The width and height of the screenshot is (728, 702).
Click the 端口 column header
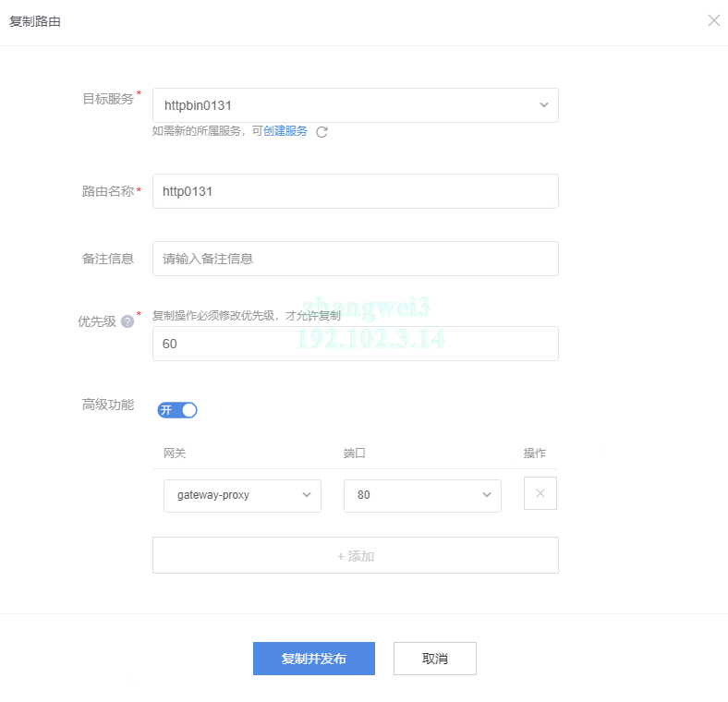[x=354, y=454]
